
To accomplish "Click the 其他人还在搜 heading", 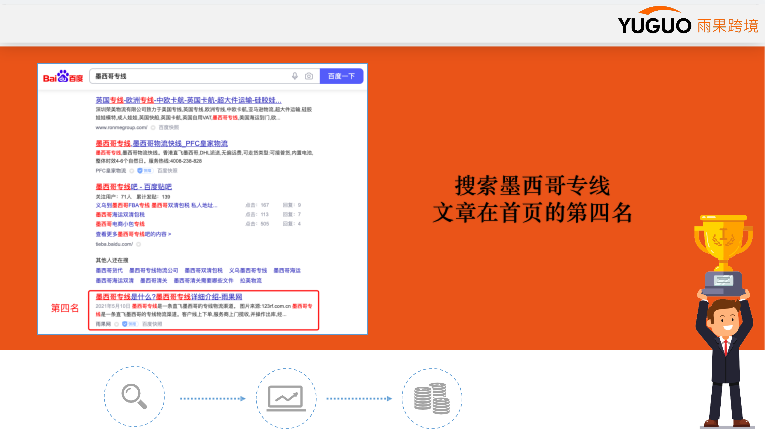I will click(112, 260).
